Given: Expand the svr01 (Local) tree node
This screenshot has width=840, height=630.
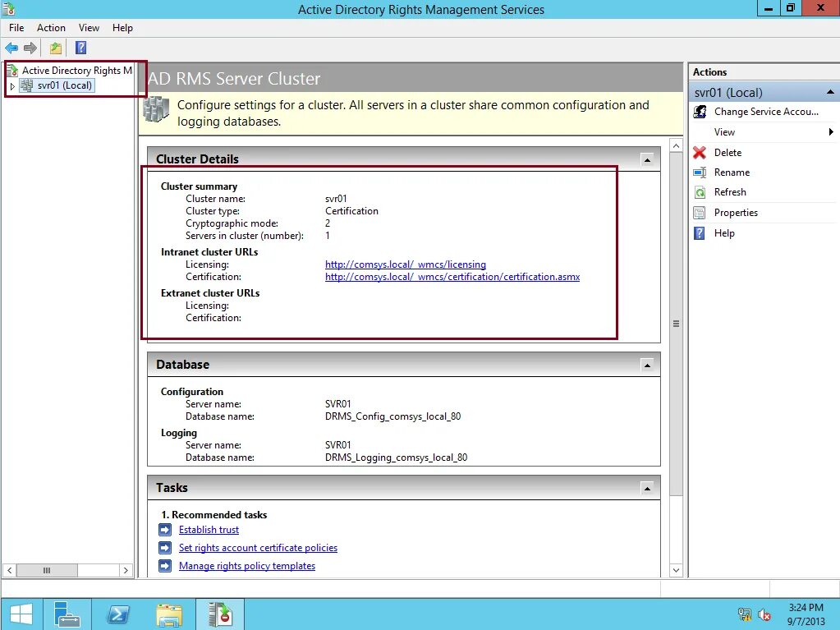Looking at the screenshot, I should (x=12, y=85).
